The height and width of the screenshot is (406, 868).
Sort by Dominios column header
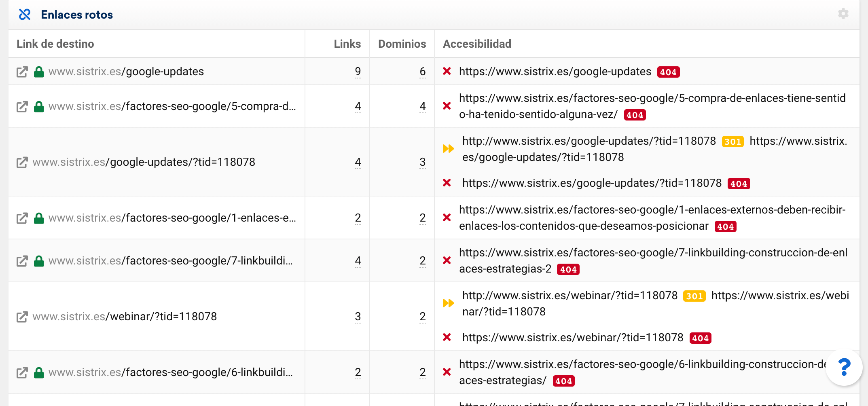[x=402, y=44]
